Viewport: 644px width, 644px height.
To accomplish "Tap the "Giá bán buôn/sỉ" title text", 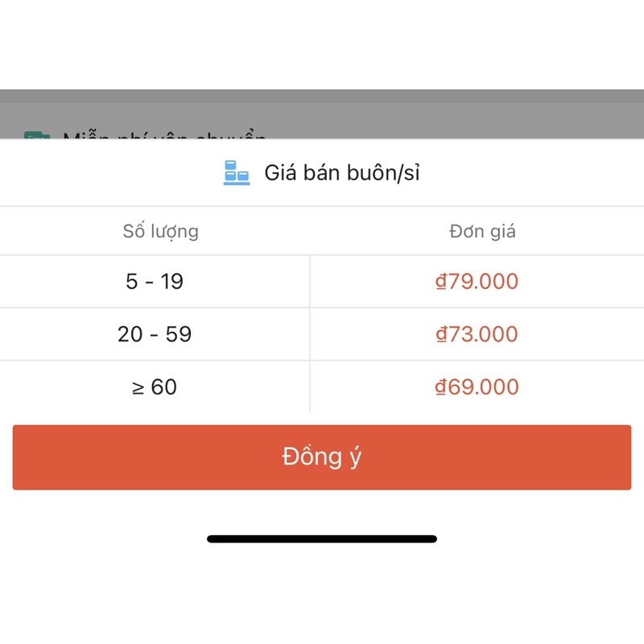I will [x=342, y=173].
